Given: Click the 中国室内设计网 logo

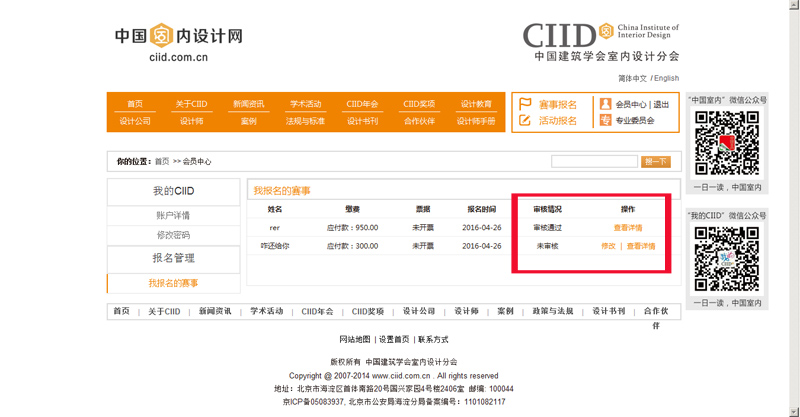Looking at the screenshot, I should tap(179, 43).
